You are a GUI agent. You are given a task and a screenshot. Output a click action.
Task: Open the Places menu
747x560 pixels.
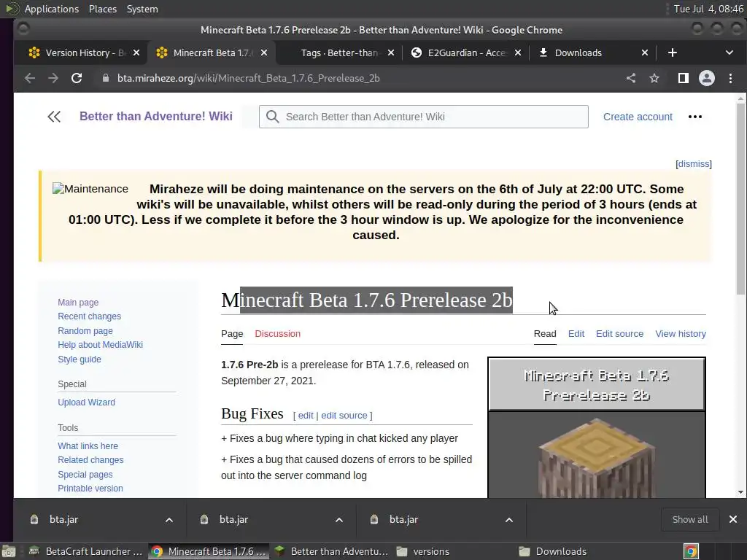(x=102, y=9)
